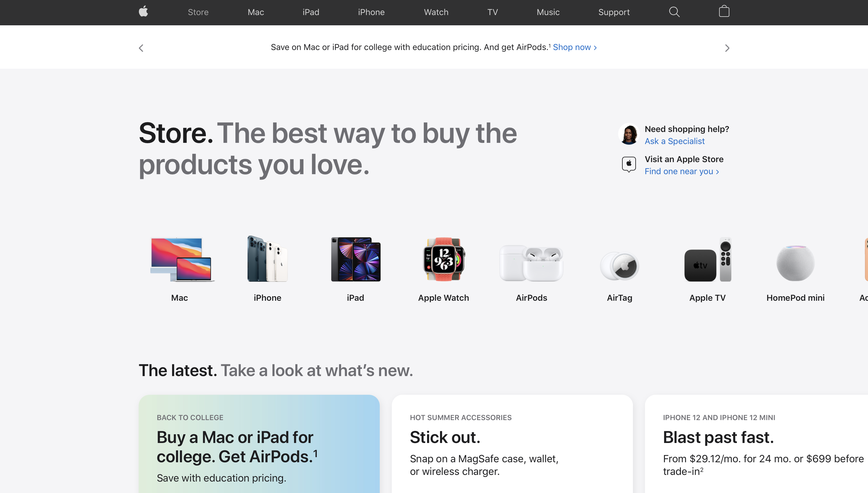
Task: Go to Support in top navigation
Action: [614, 12]
